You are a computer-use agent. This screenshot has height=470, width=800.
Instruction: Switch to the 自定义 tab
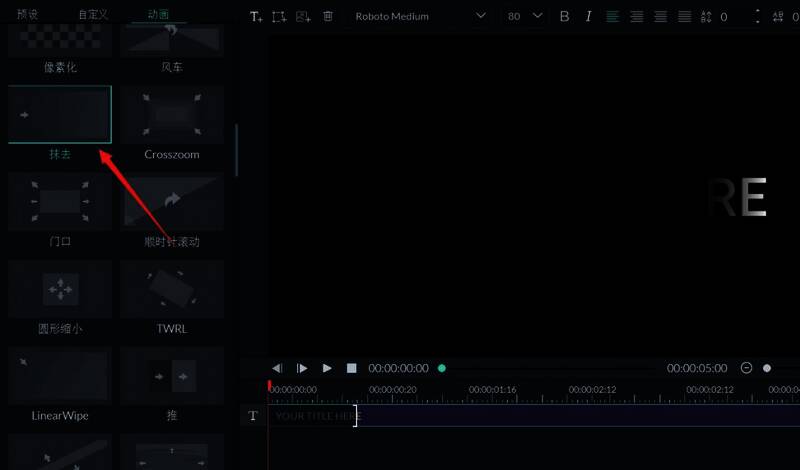pos(96,14)
